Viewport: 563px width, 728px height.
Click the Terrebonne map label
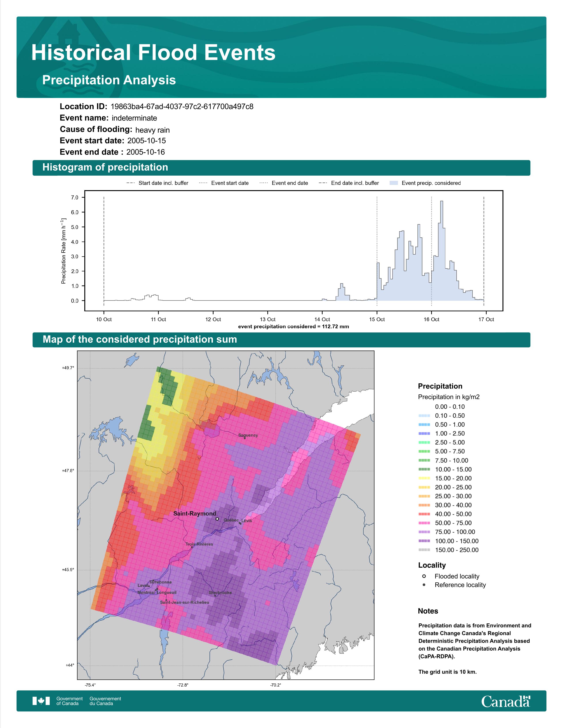pos(161,582)
